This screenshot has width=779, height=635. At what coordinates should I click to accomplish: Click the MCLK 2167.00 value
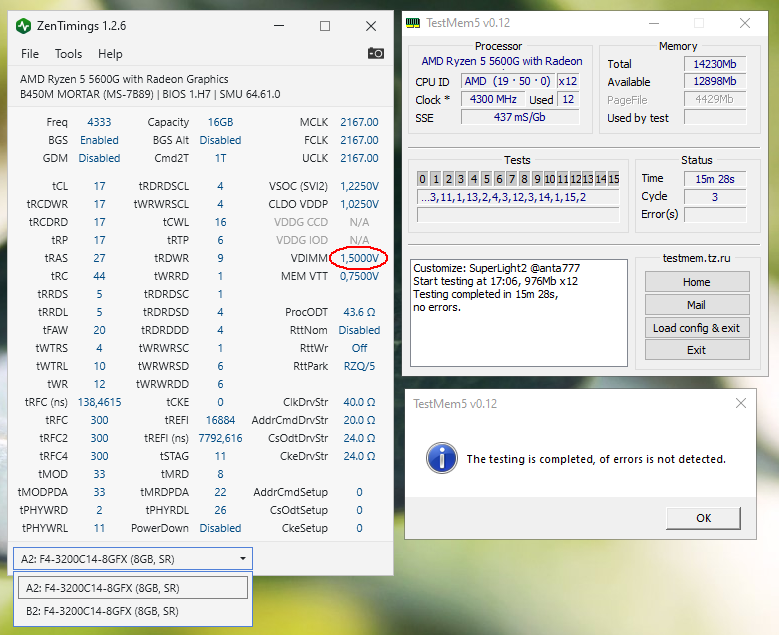pos(359,122)
